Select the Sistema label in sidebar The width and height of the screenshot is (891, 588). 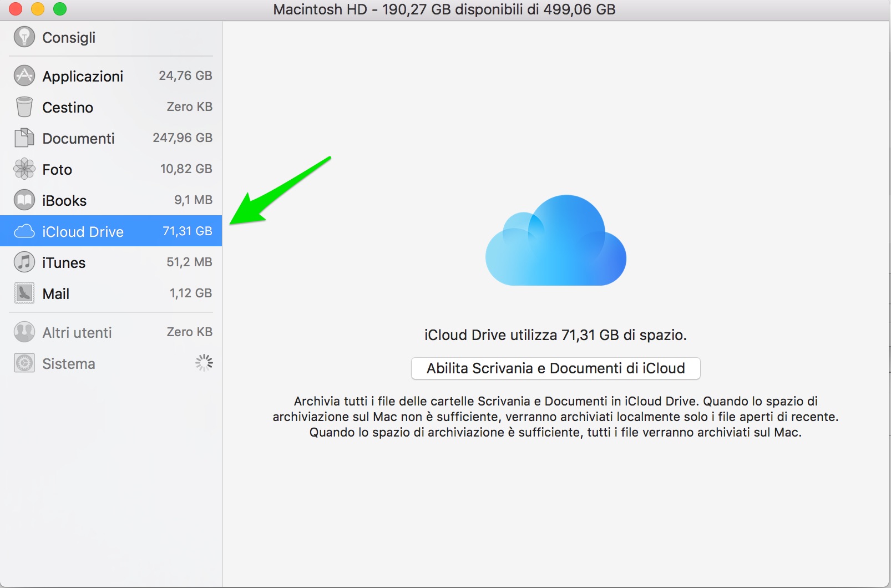coord(69,363)
